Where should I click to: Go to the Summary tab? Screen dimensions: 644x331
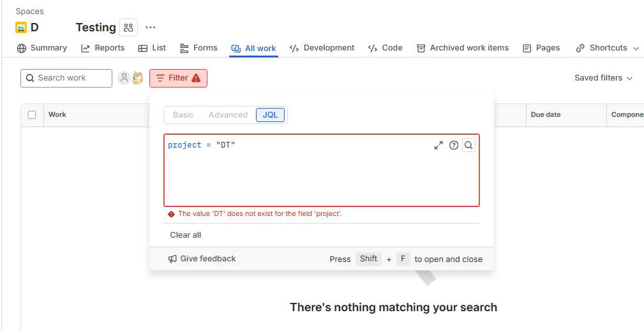point(42,48)
